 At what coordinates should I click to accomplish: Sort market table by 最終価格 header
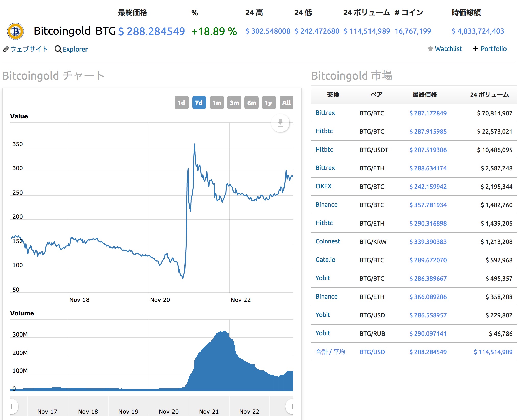click(425, 95)
